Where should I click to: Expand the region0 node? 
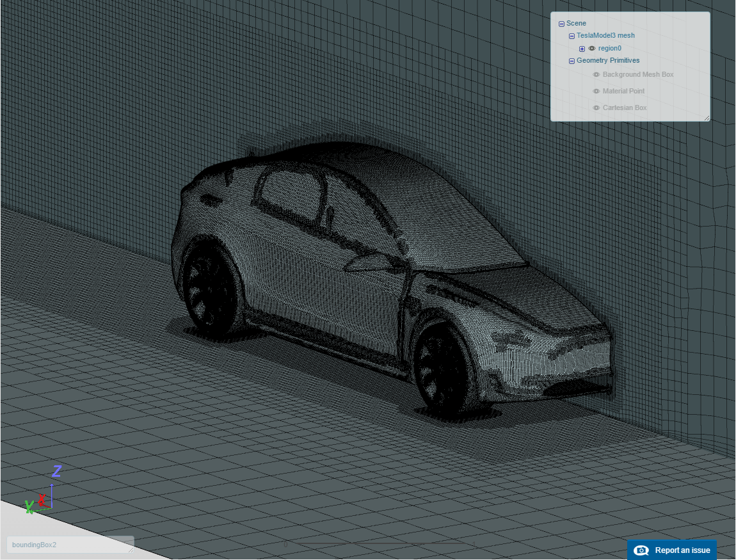pos(582,49)
